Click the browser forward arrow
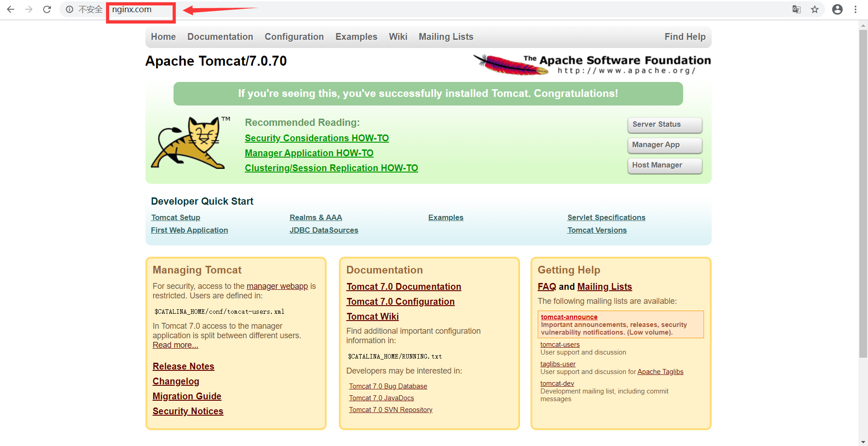The height and width of the screenshot is (446, 868). tap(29, 9)
